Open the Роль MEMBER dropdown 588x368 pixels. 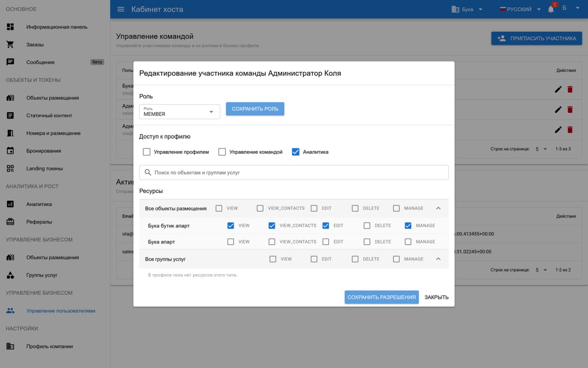coord(180,111)
